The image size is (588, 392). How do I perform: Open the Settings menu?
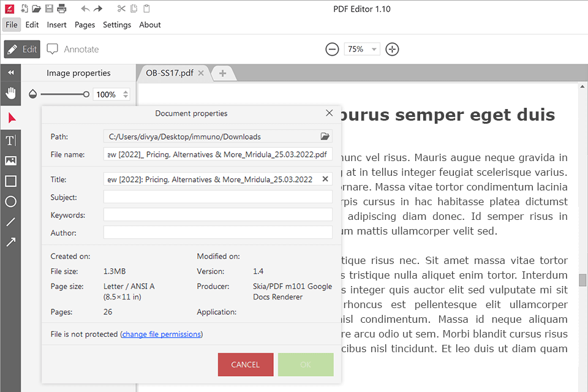coord(117,24)
